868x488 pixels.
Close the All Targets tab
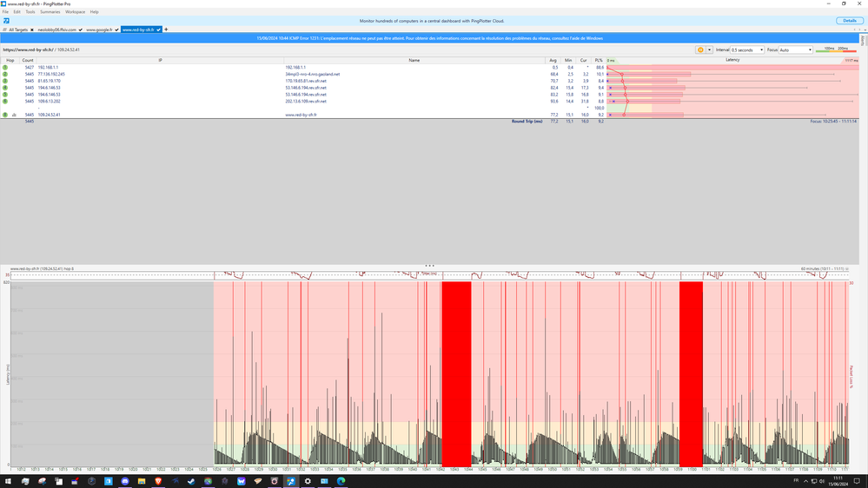pyautogui.click(x=31, y=30)
